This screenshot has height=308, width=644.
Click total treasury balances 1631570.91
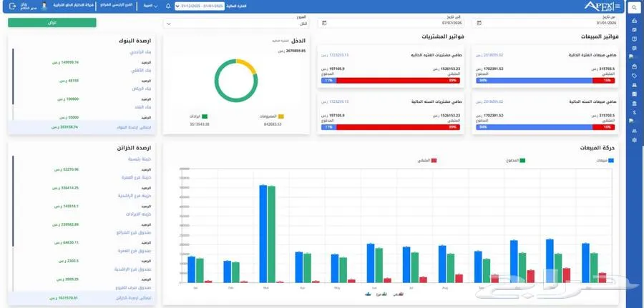click(x=63, y=298)
